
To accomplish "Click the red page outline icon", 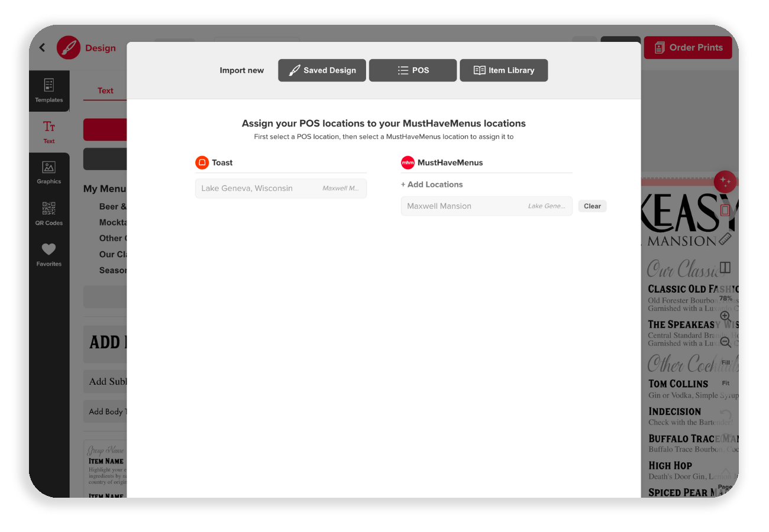I will click(725, 210).
